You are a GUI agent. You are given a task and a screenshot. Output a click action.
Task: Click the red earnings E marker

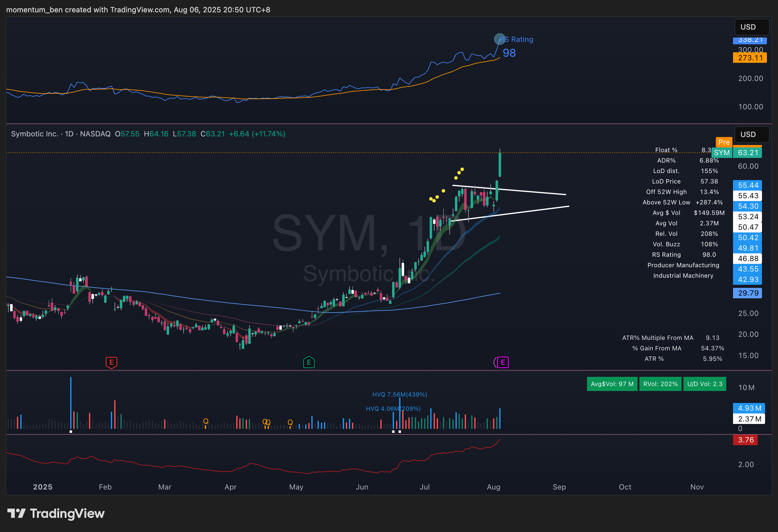click(x=111, y=362)
